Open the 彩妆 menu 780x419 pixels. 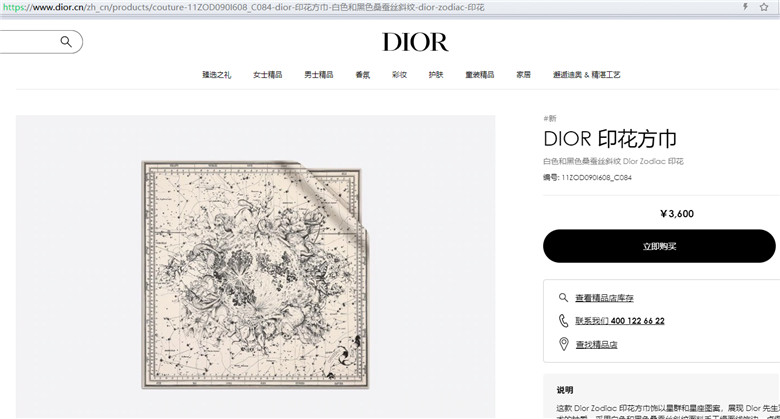point(399,75)
